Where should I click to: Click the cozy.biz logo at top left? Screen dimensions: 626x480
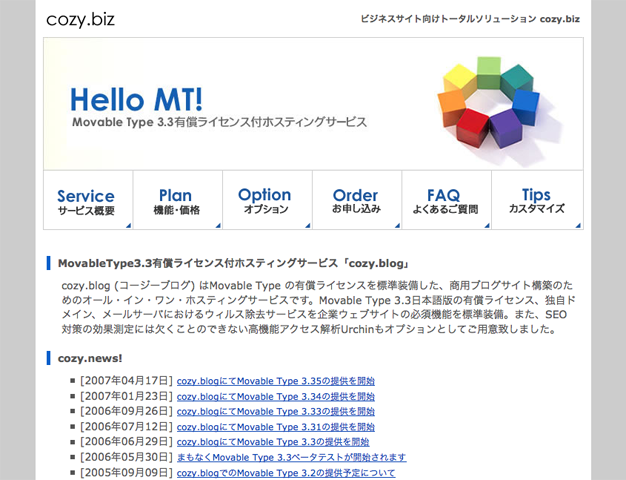tap(80, 20)
